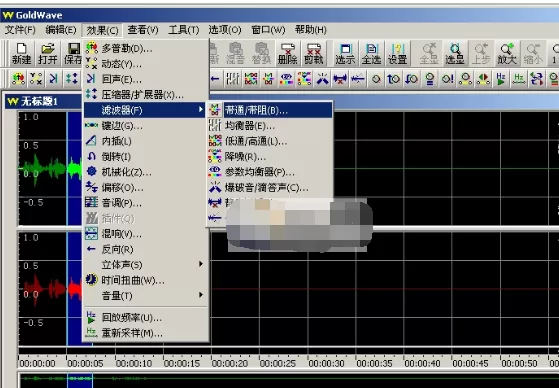Image resolution: width=559 pixels, height=388 pixels.
Task: Open the 窗口(W) menu
Action: click(268, 30)
